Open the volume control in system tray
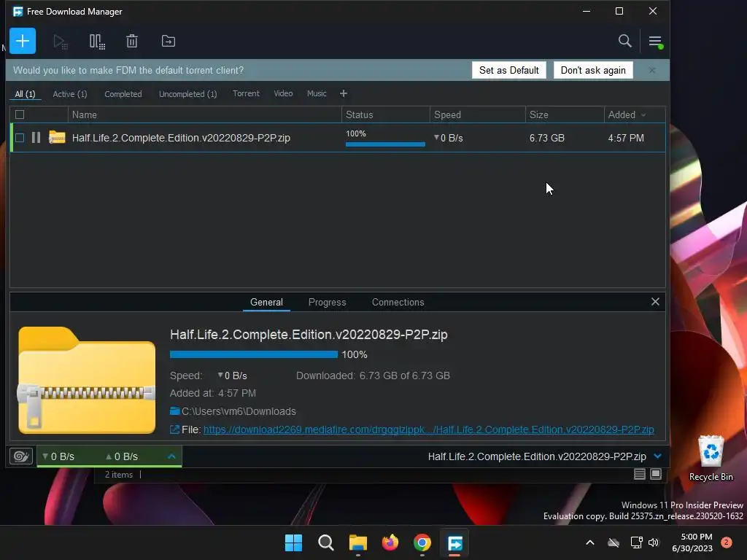 [x=654, y=542]
